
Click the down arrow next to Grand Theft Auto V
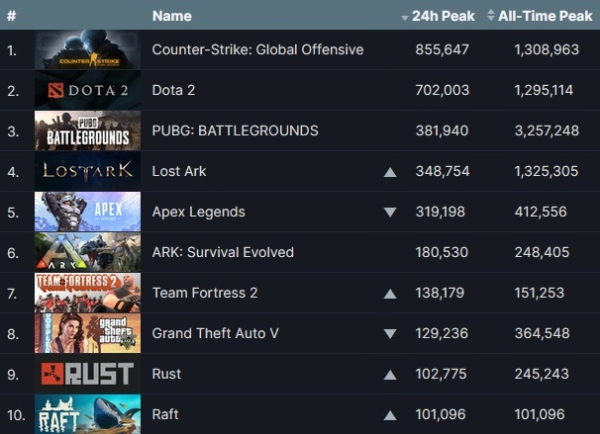[390, 334]
